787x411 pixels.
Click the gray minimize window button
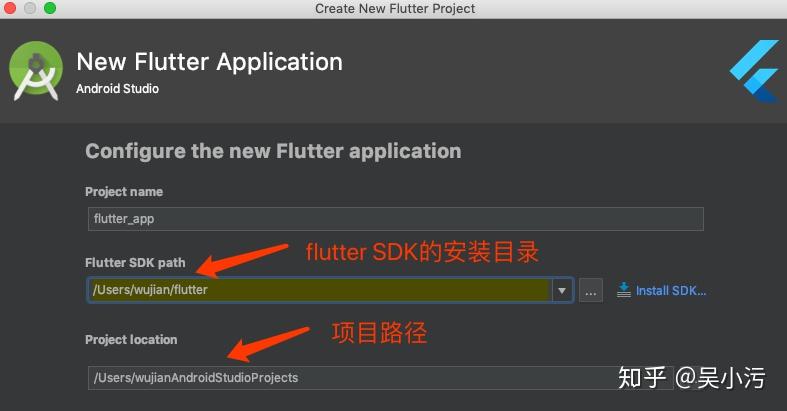click(30, 8)
